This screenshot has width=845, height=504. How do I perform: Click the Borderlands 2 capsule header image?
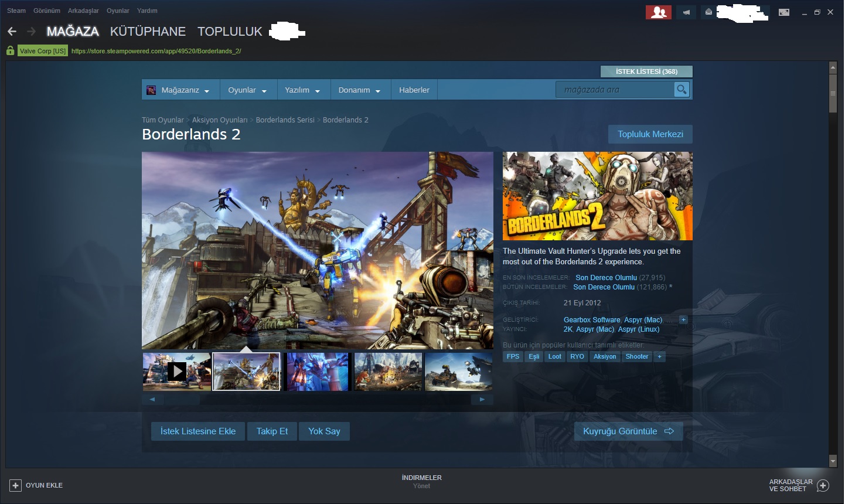coord(598,196)
